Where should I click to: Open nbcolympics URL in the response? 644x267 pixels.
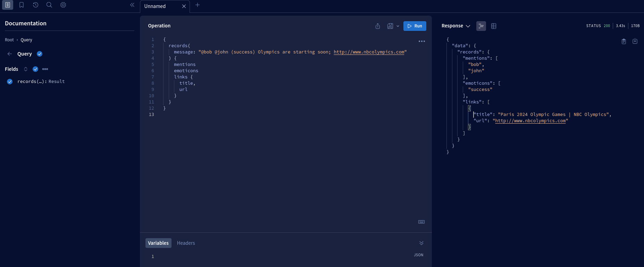click(x=530, y=121)
